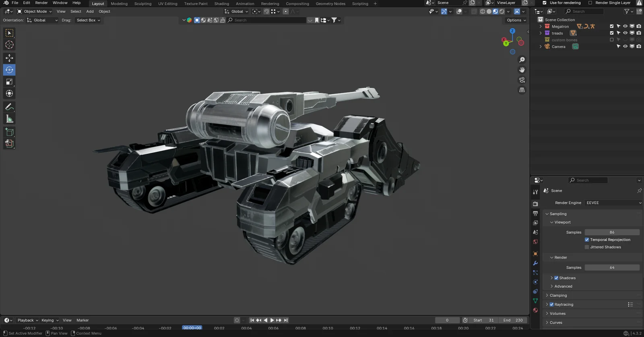Image resolution: width=644 pixels, height=337 pixels.
Task: Open the Output properties tab
Action: tap(535, 213)
